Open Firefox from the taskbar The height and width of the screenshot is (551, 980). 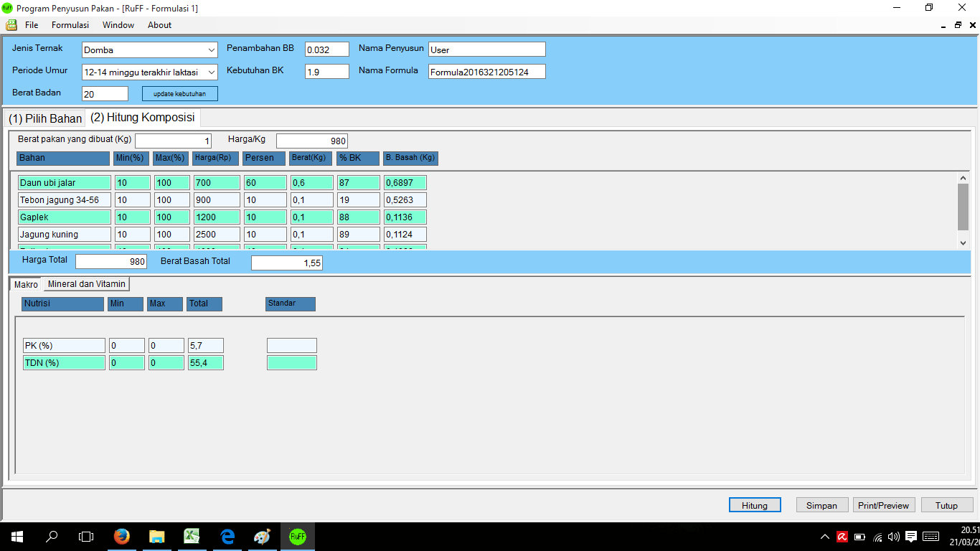[122, 536]
